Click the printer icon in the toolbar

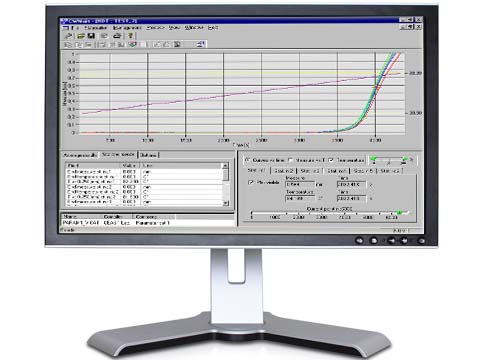tap(117, 36)
